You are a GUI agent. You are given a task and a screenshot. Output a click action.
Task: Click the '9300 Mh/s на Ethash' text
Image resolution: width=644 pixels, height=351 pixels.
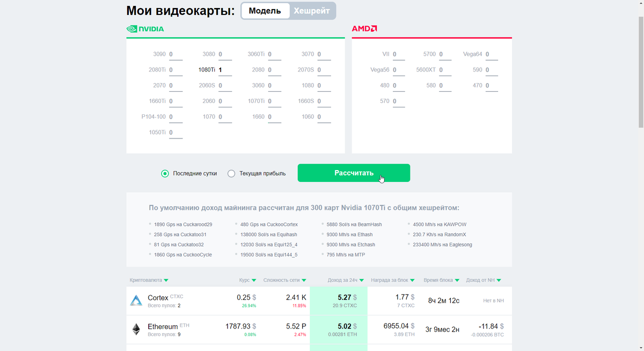pyautogui.click(x=349, y=235)
